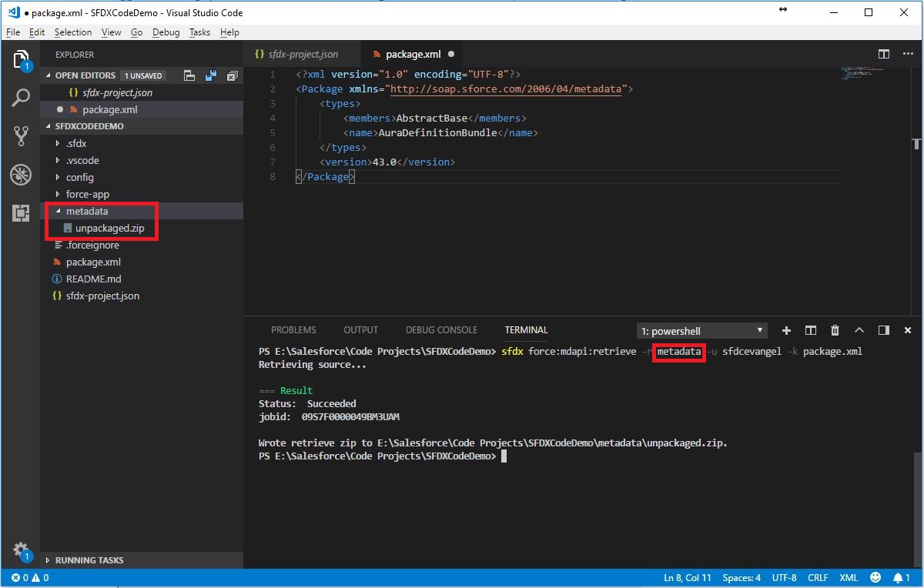Change end of line sequence CRLF

[x=818, y=578]
